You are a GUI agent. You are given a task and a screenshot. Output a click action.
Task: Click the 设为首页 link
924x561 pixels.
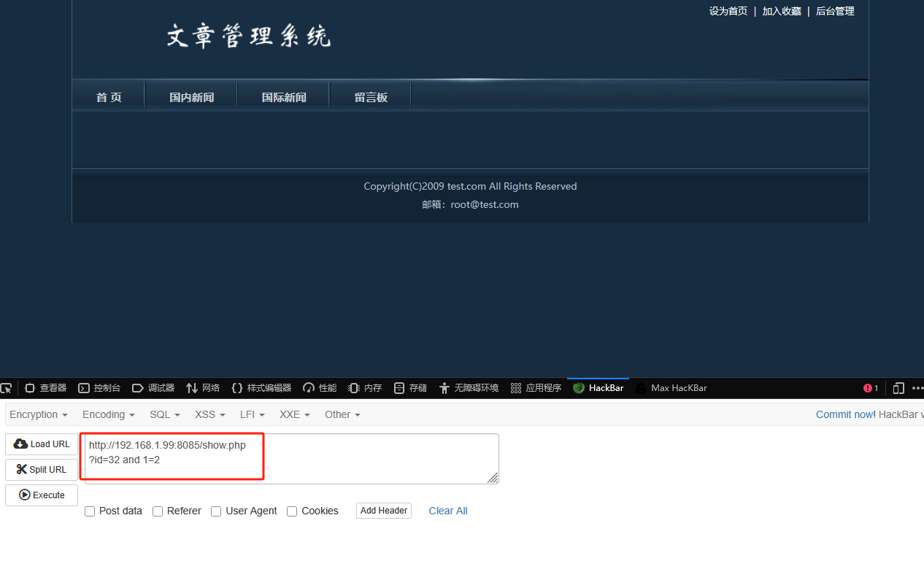(x=728, y=11)
